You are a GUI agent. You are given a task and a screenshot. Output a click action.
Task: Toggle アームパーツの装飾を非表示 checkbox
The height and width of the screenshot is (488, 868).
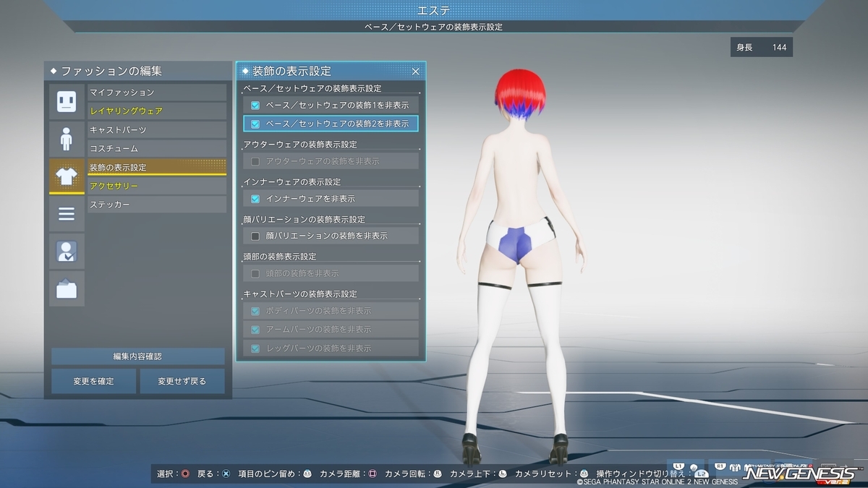pyautogui.click(x=255, y=329)
